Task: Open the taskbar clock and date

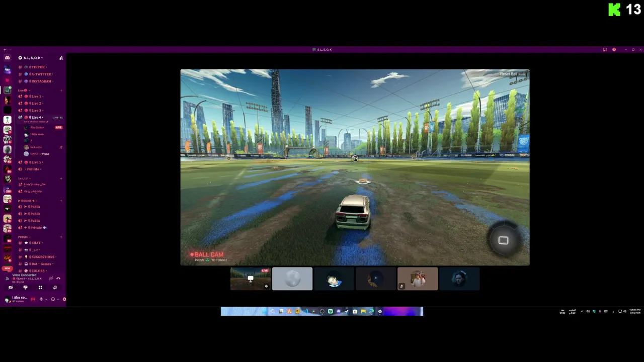Action: pyautogui.click(x=634, y=311)
